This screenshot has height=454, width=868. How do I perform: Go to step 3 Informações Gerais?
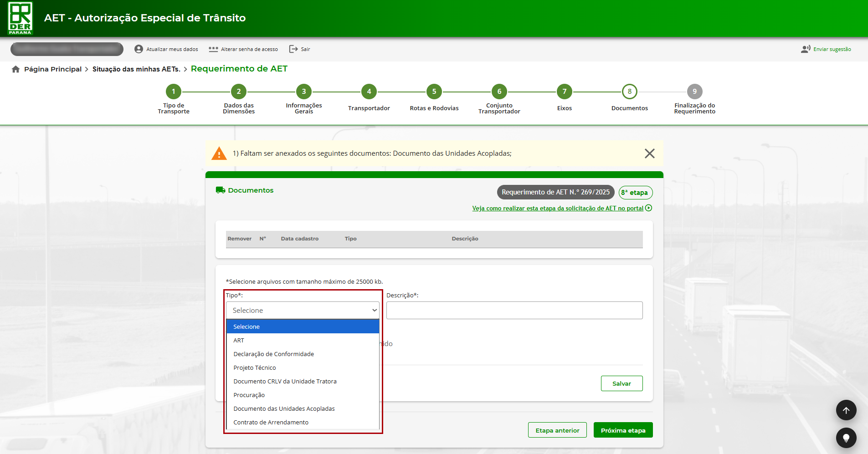click(x=304, y=92)
